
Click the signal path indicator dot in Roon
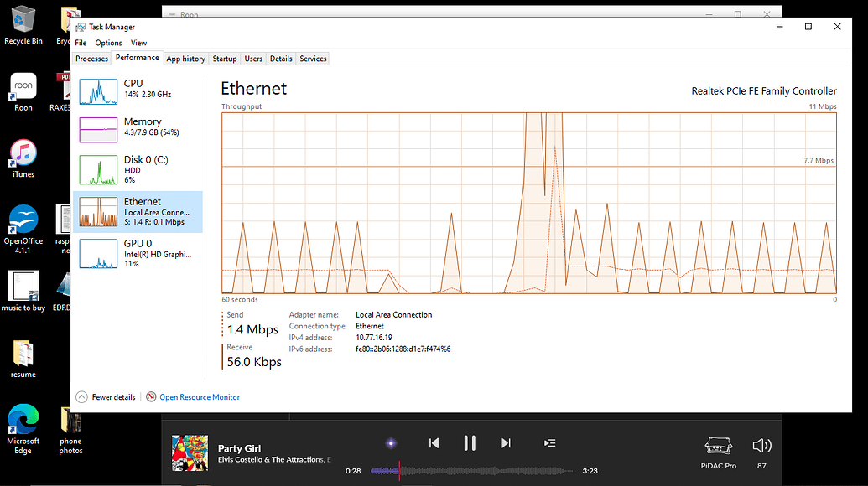(391, 443)
